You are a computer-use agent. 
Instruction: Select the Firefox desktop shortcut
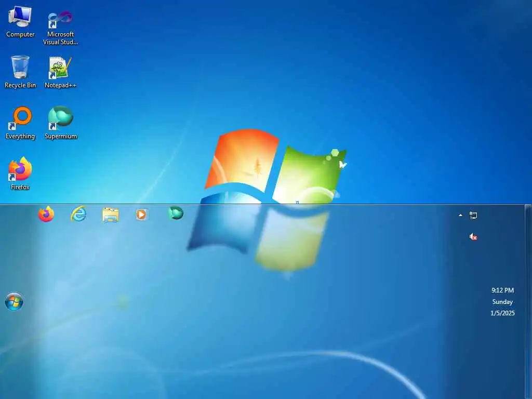coord(20,174)
